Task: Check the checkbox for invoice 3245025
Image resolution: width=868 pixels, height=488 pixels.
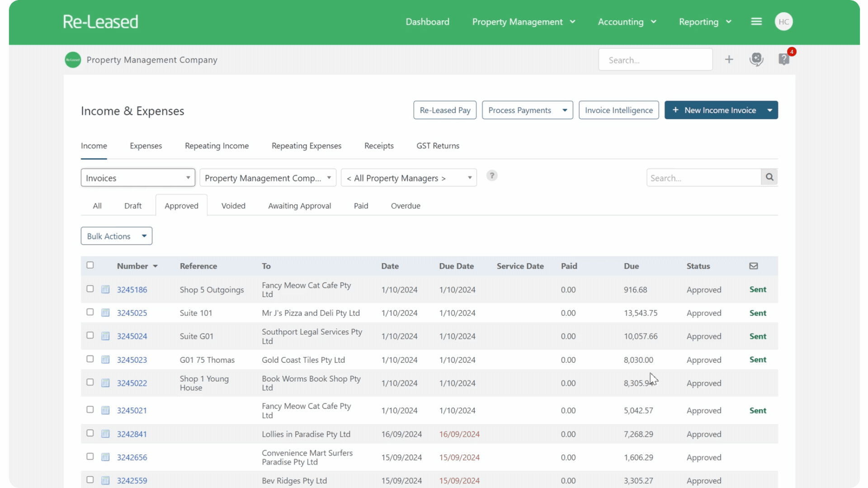Action: 90,312
